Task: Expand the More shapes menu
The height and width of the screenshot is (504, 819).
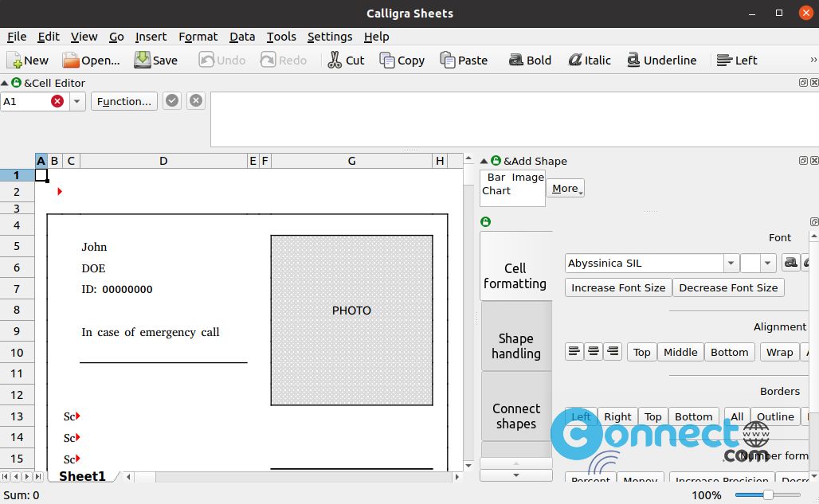Action: [565, 188]
